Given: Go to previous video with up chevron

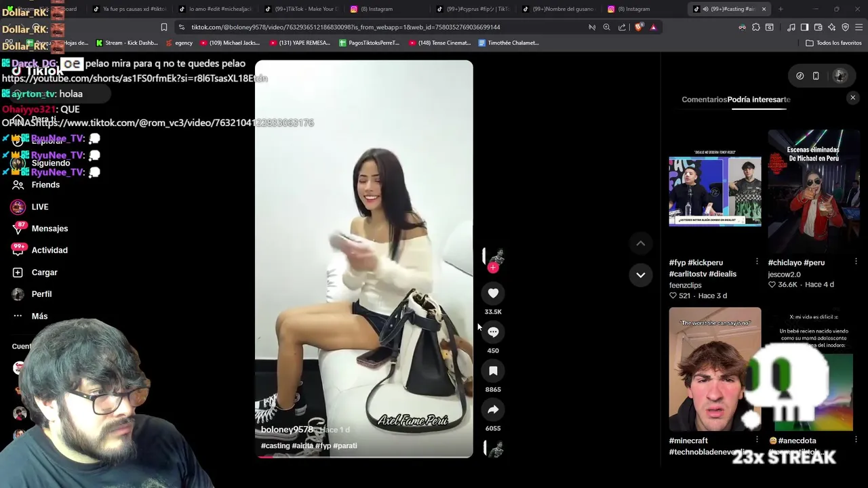Looking at the screenshot, I should (x=640, y=243).
